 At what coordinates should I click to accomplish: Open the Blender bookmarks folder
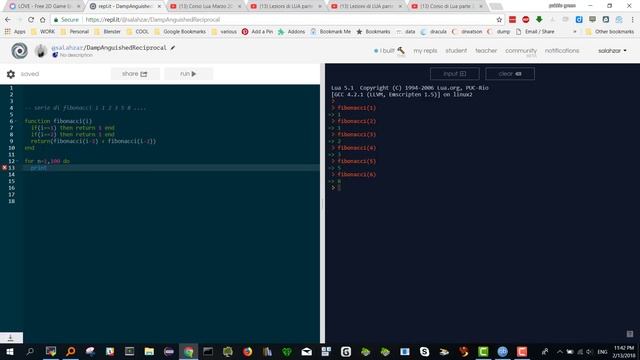click(108, 31)
